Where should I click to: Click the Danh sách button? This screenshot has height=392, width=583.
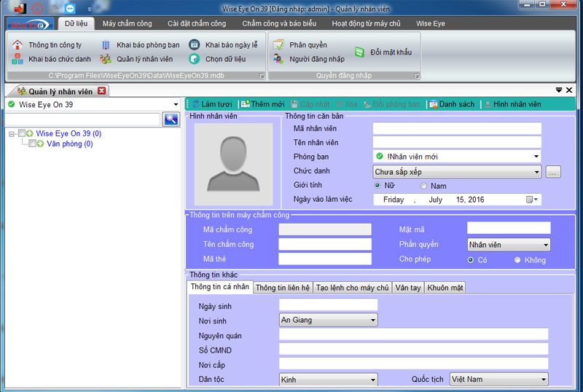(x=451, y=104)
